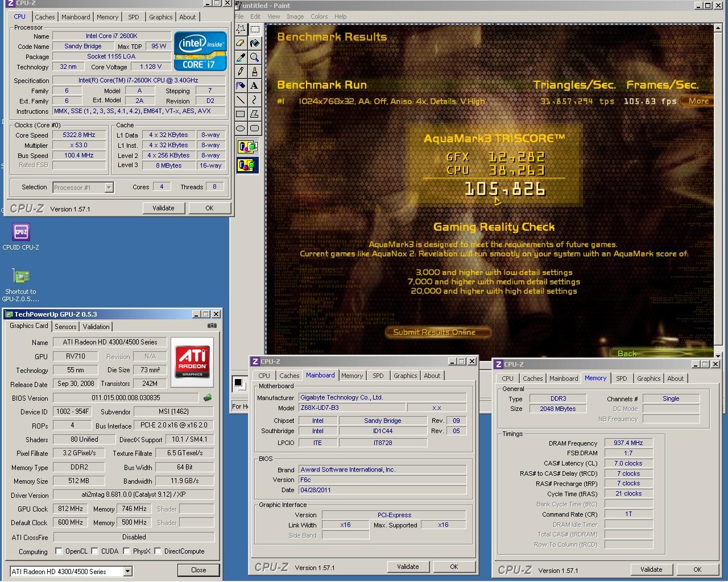
Task: Click the More button next to fps
Action: (698, 101)
